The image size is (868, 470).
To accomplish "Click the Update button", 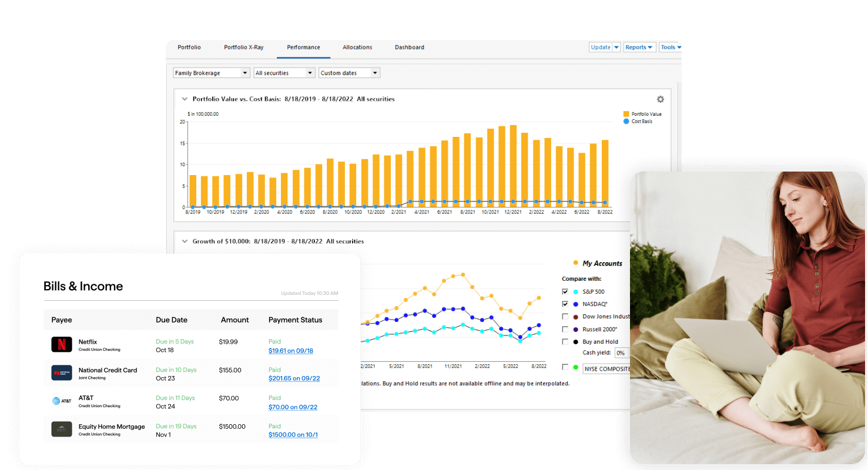I will [x=601, y=48].
